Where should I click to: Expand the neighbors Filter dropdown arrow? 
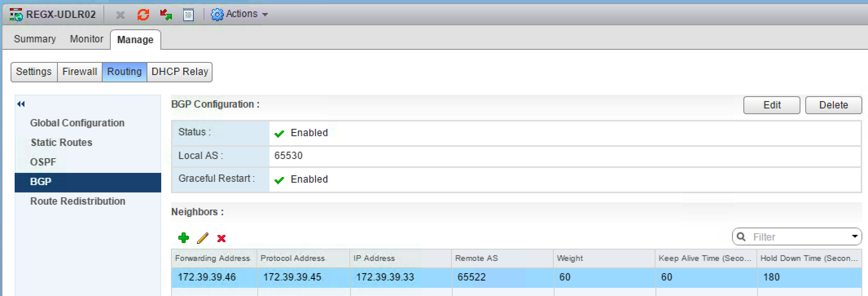tap(855, 236)
